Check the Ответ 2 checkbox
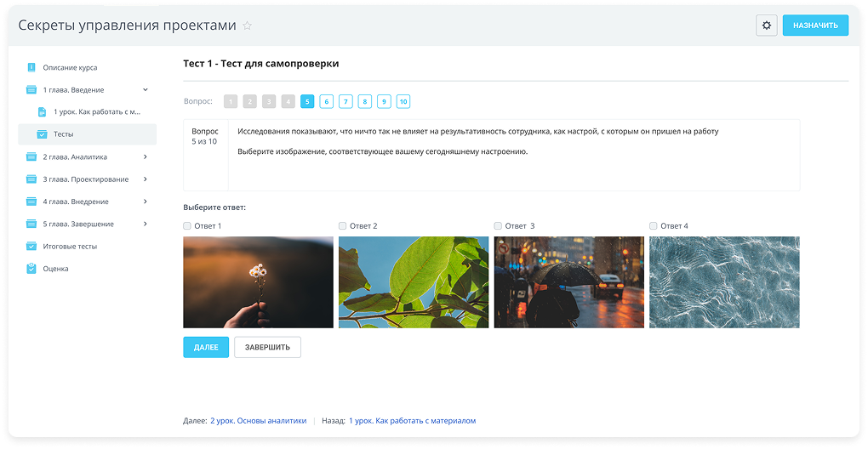Screen dimensions: 868x449 pyautogui.click(x=343, y=225)
